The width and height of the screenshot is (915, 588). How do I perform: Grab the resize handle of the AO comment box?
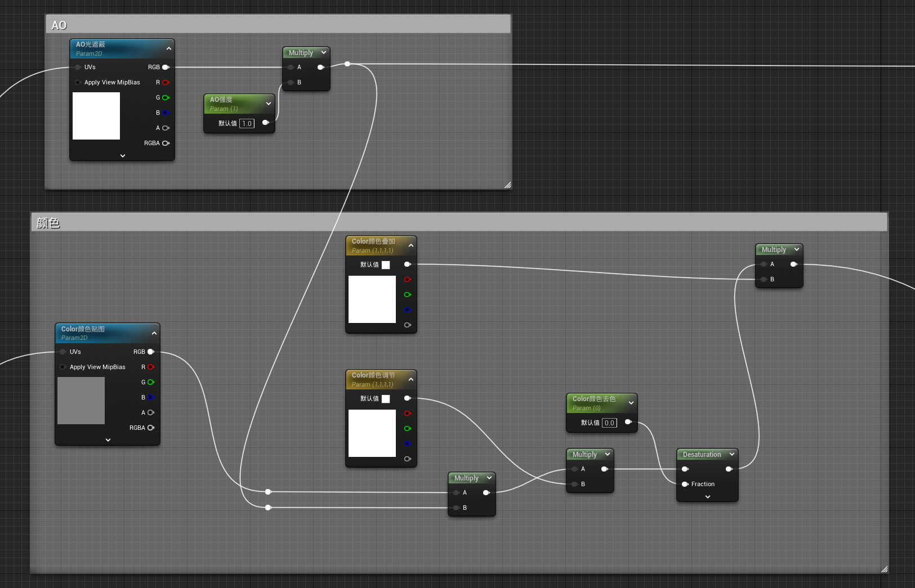click(507, 185)
